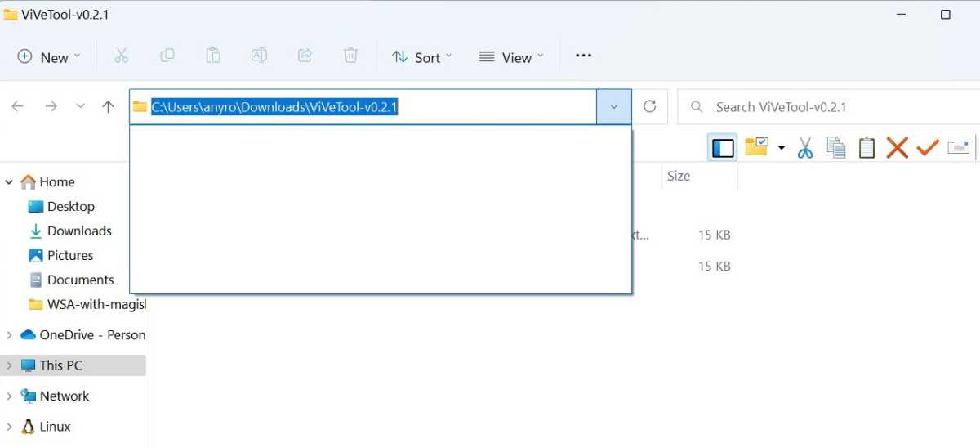Open the small arrow beside the folder options icon
The image size is (980, 448).
(x=782, y=148)
